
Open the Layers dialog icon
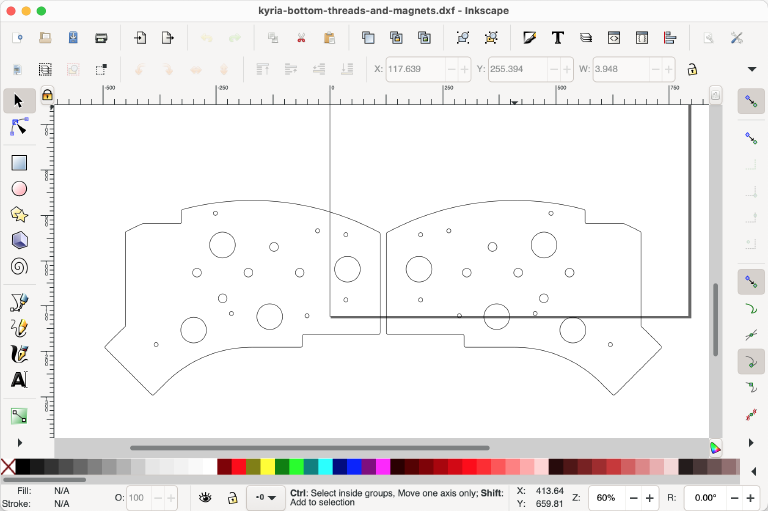click(x=586, y=38)
